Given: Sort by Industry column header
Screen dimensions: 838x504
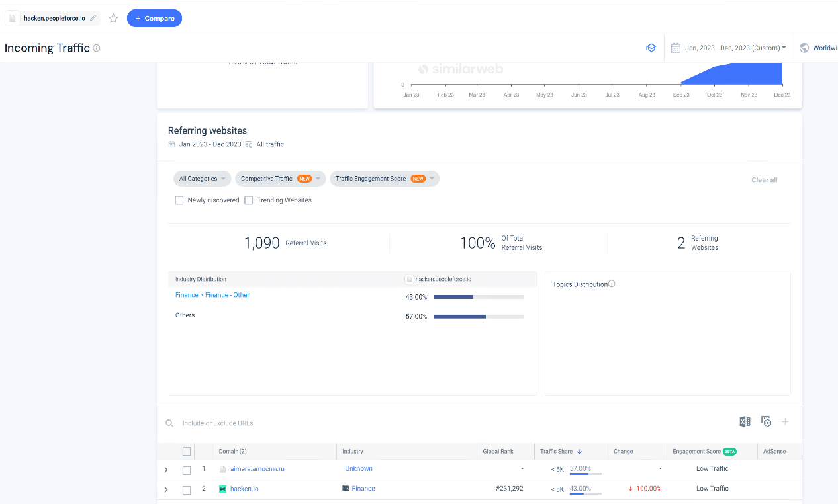Looking at the screenshot, I should [353, 452].
